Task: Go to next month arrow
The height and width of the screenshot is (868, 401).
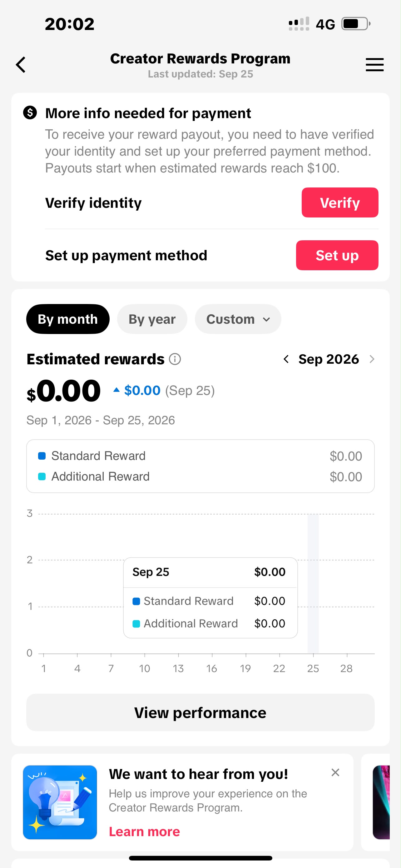Action: pyautogui.click(x=372, y=359)
